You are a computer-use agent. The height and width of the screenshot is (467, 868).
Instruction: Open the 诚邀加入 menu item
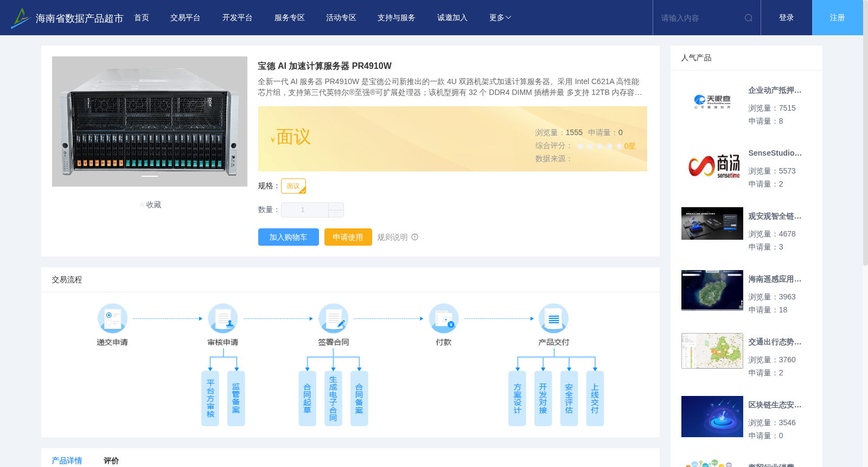tap(452, 18)
